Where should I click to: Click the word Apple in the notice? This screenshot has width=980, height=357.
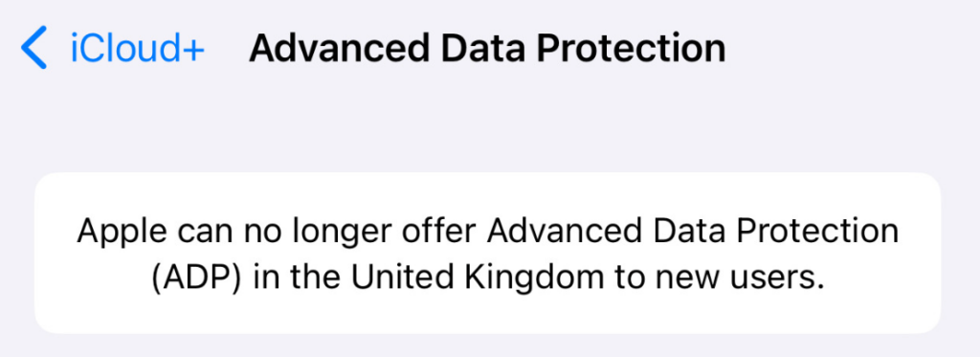click(122, 233)
